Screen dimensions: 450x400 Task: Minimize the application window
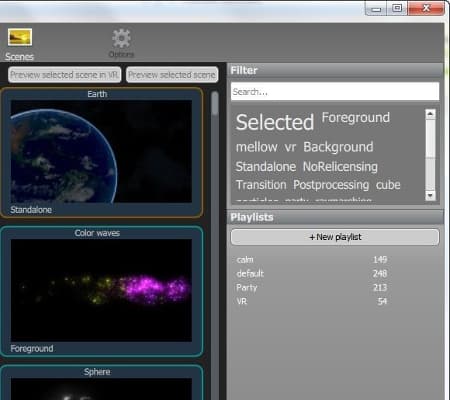point(376,9)
